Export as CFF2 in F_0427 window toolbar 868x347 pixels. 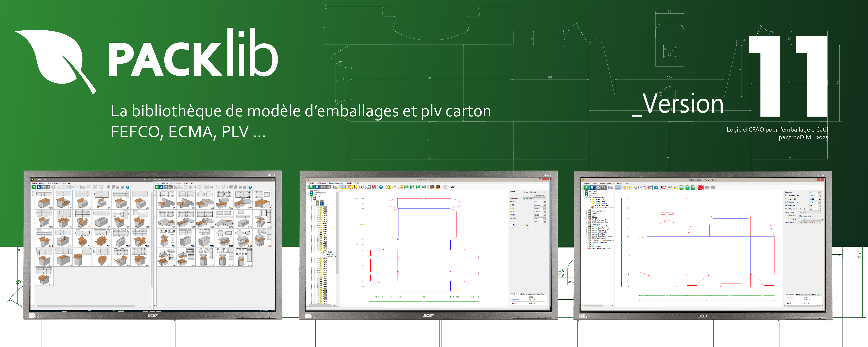coord(412,187)
